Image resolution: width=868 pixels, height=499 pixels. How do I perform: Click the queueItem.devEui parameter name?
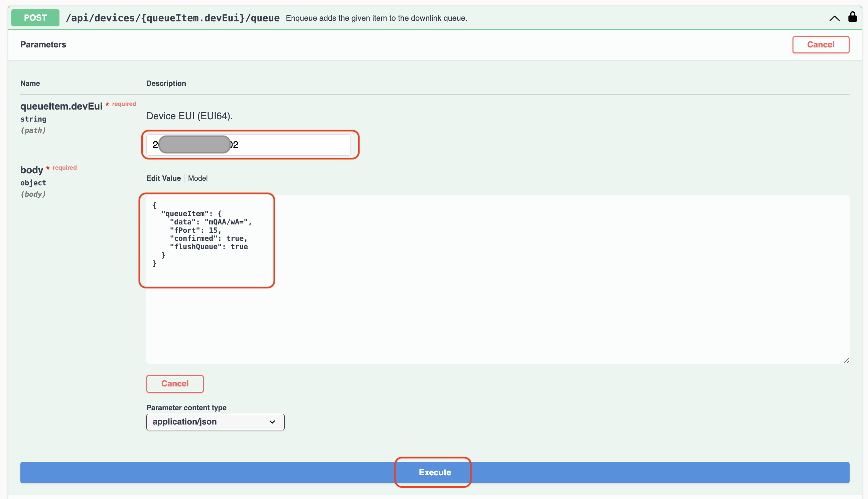[x=61, y=106]
